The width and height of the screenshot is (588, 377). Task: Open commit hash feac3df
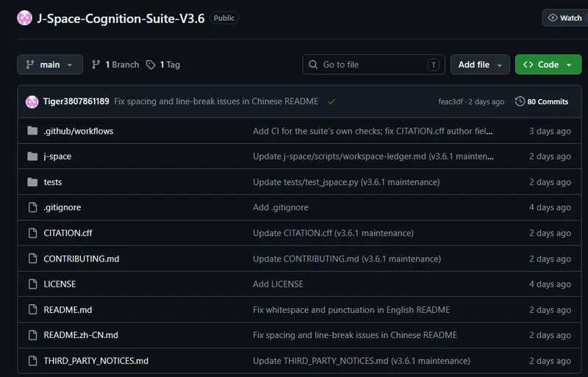(x=451, y=101)
